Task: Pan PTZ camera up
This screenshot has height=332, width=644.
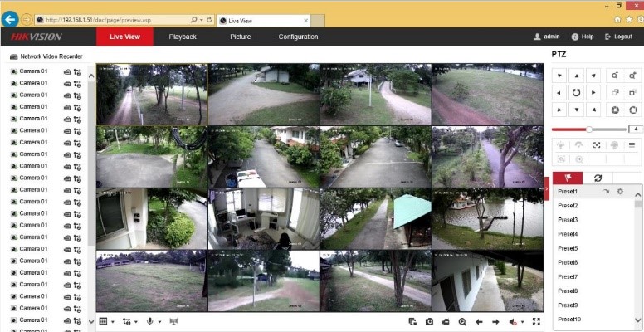Action: click(576, 76)
